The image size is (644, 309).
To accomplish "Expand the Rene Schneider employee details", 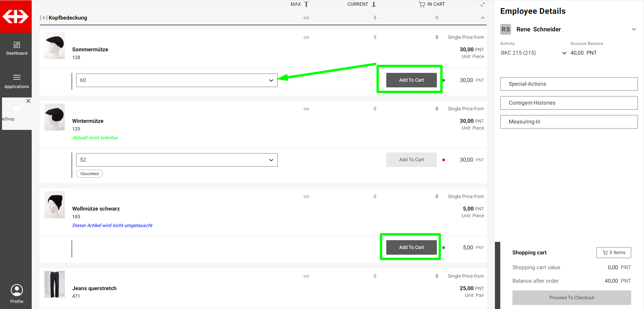I will (634, 29).
